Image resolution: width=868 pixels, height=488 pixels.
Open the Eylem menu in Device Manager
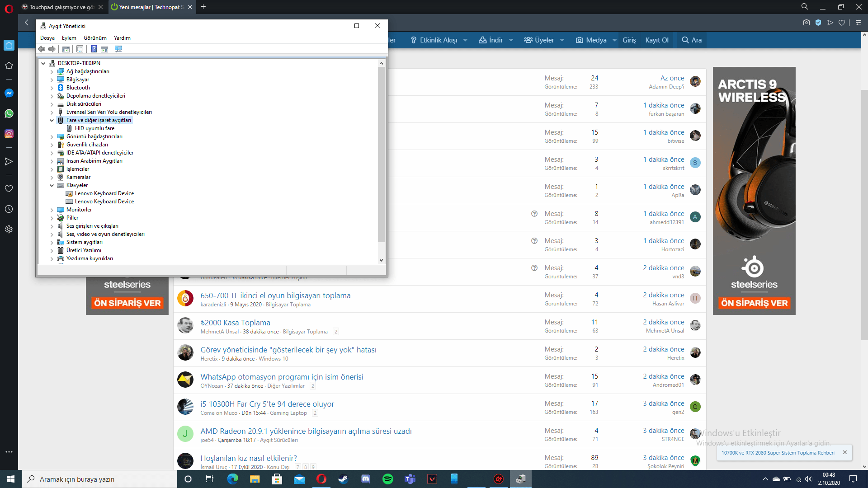click(69, 38)
